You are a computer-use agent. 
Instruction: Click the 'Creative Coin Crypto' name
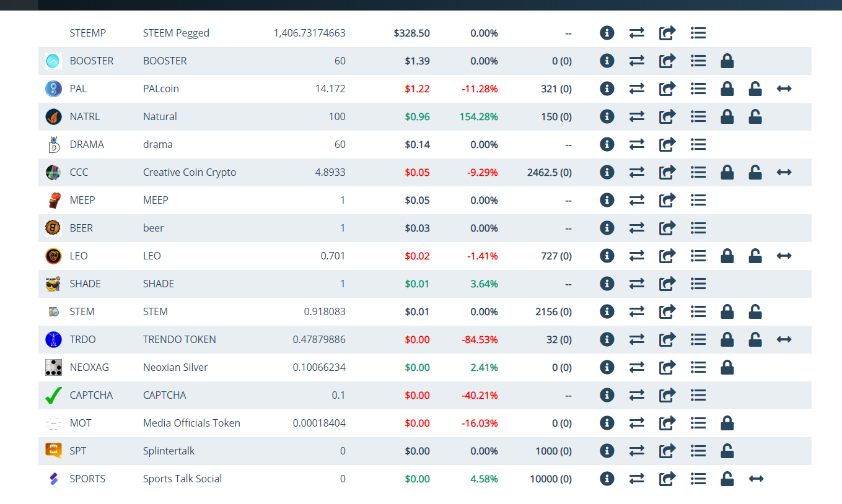pos(190,172)
